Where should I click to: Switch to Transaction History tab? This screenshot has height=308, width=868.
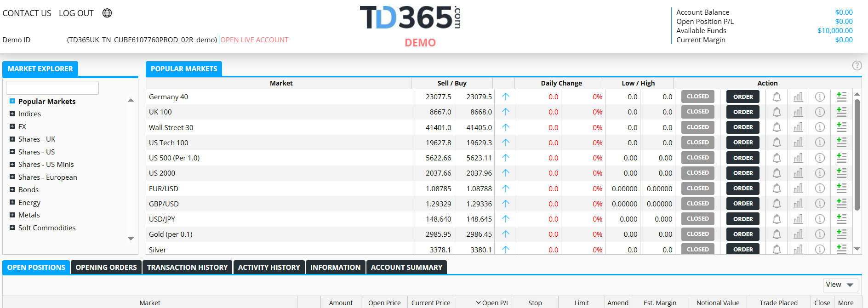(187, 268)
